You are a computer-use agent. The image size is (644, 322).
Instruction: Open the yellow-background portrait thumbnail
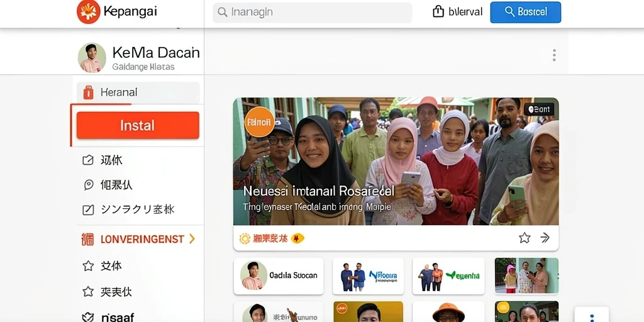click(368, 312)
